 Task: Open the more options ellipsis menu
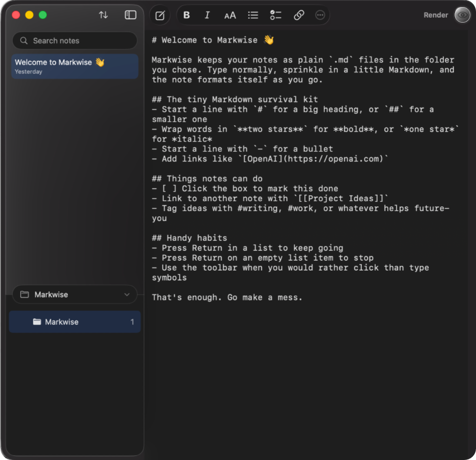(x=320, y=15)
